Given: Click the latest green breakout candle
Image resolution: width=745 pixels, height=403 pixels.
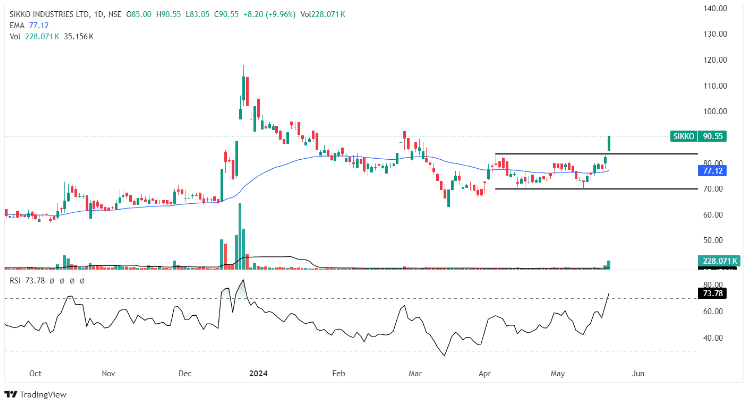Looking at the screenshot, I should (609, 144).
